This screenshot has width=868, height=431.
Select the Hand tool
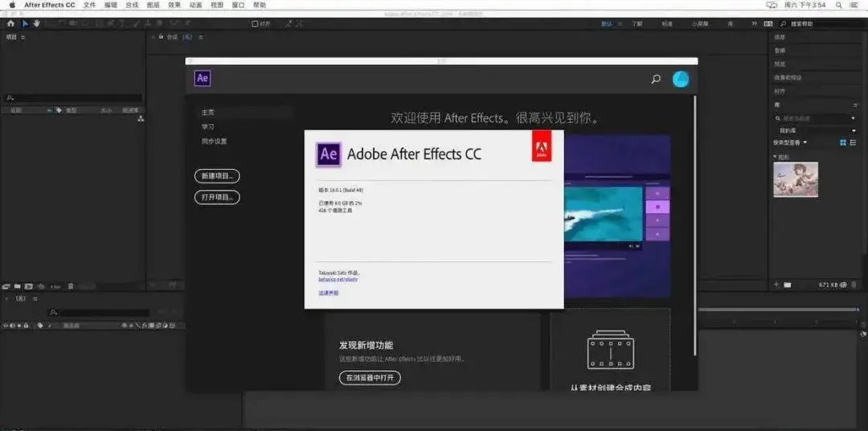(x=36, y=24)
